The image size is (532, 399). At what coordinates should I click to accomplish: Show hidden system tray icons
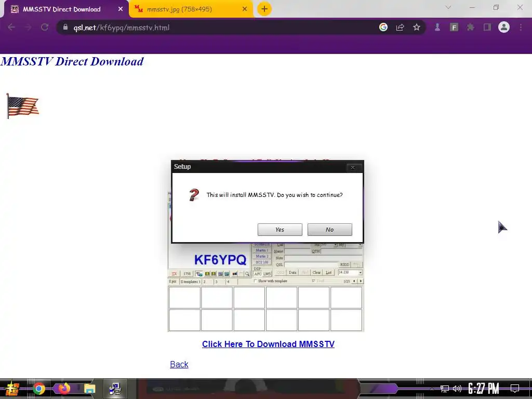click(432, 389)
